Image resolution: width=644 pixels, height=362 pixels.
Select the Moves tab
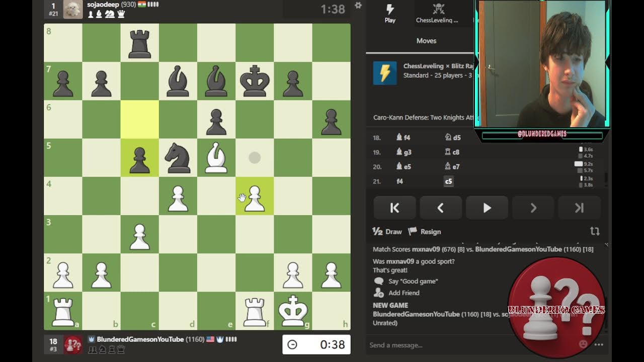pos(426,41)
